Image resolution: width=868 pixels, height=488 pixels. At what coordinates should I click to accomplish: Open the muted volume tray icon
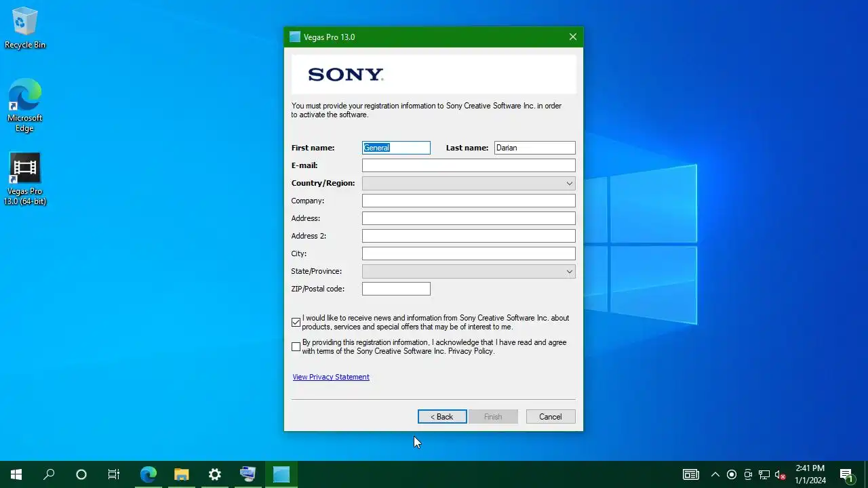[x=781, y=474]
